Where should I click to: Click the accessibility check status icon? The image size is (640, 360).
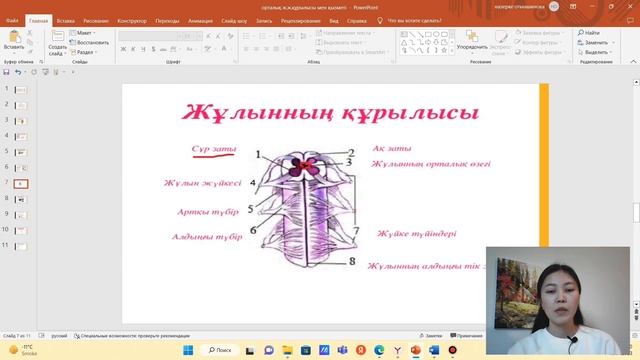77,336
